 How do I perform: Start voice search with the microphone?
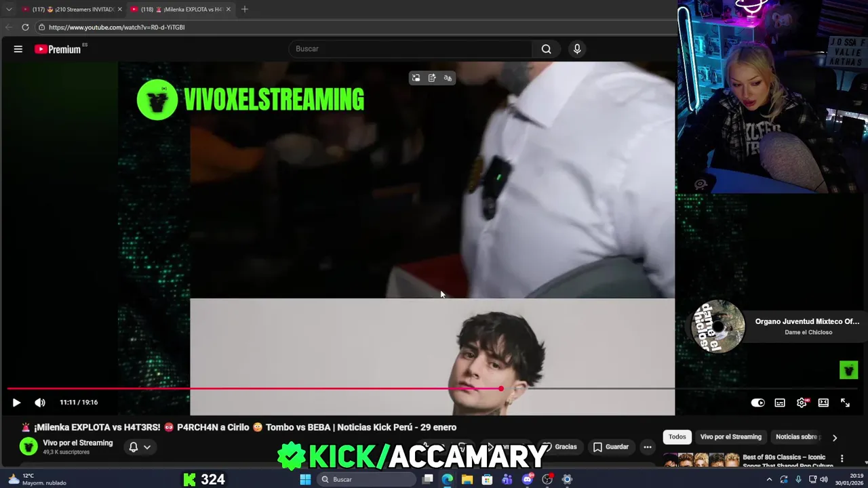tap(577, 49)
